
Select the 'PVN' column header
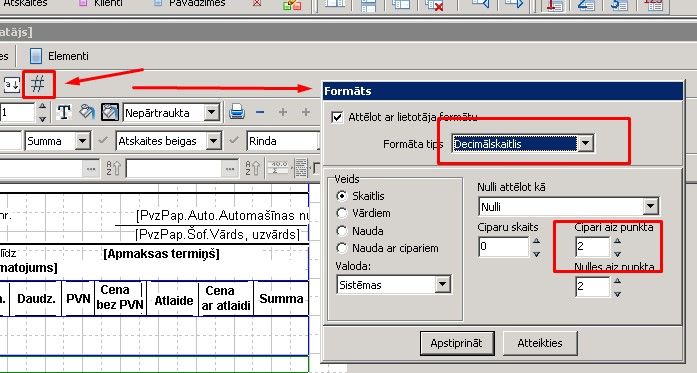pos(78,298)
